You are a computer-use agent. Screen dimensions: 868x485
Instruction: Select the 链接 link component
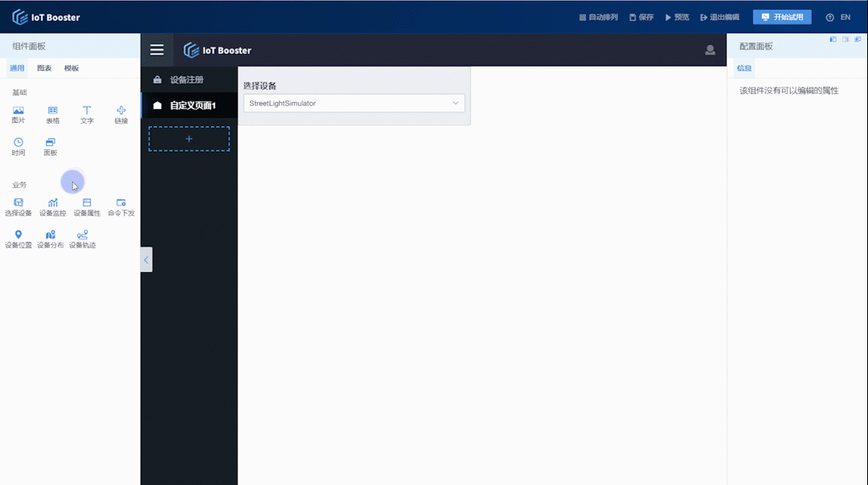(121, 115)
